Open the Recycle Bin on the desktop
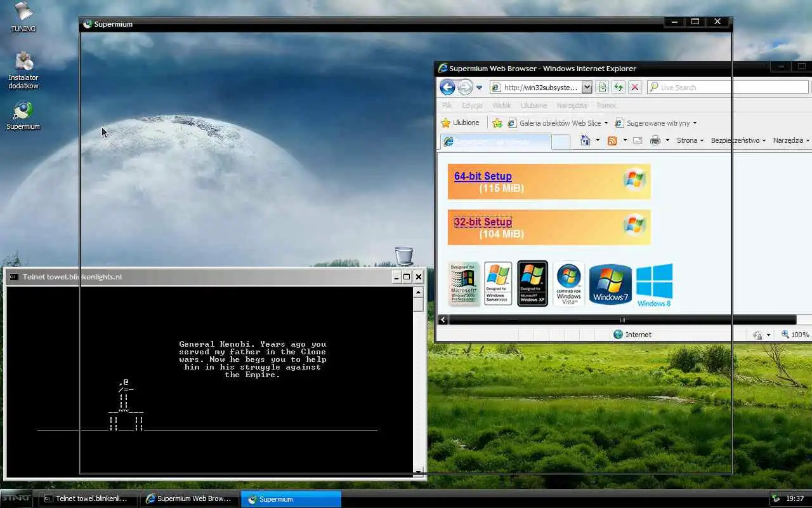Screen dimensions: 812x508 403,255
